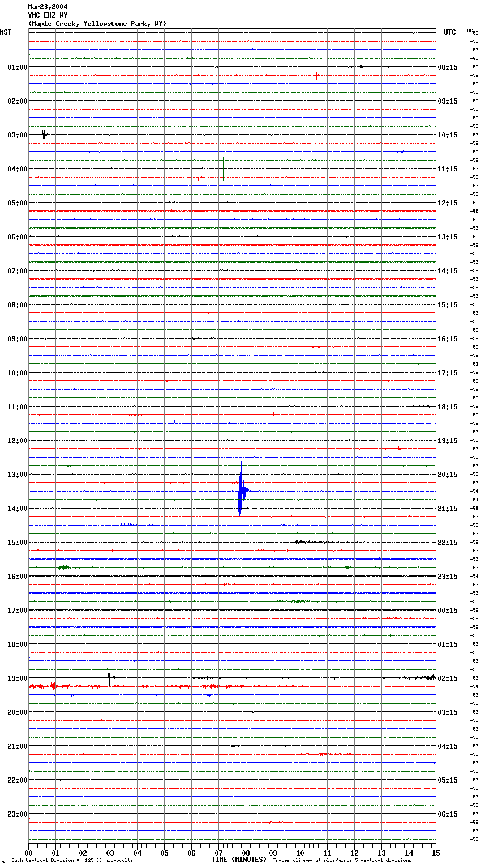The height and width of the screenshot is (868, 481).
Task: Click the traces clipped footnote text
Action: click(x=342, y=861)
